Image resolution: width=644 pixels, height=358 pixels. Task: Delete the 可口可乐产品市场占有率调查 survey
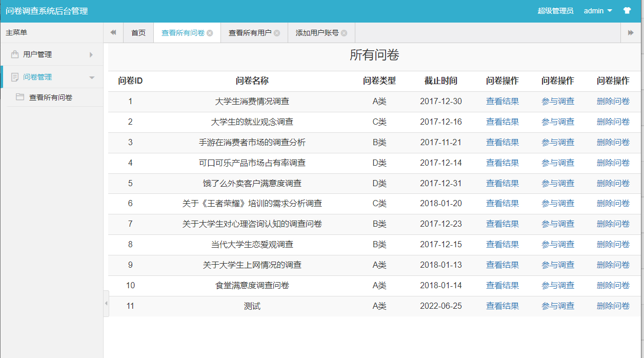[x=613, y=163]
